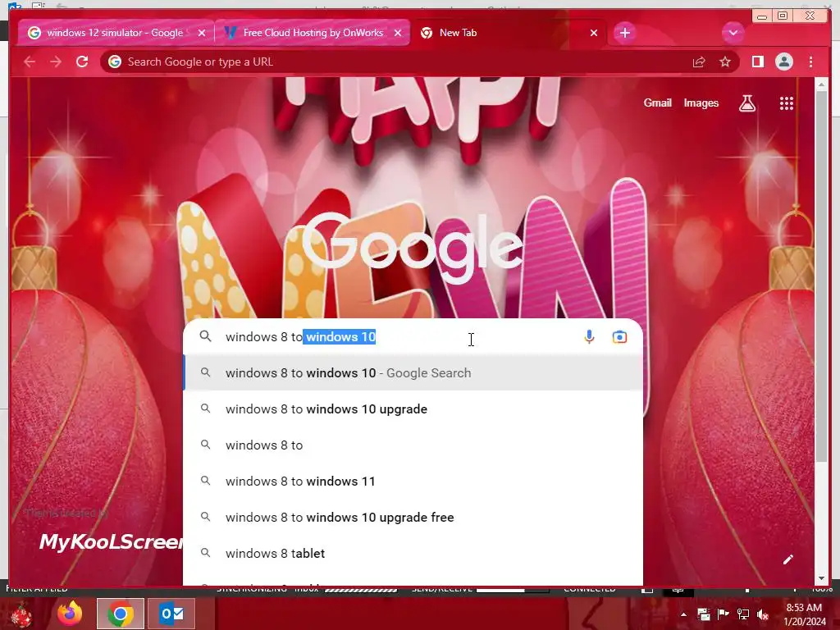840x630 pixels.
Task: Open Search Labs flask icon
Action: point(747,103)
